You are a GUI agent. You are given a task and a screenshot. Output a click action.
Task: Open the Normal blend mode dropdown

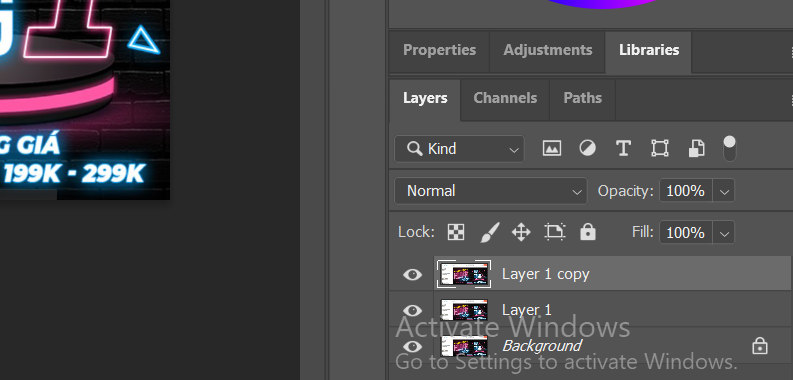(491, 191)
